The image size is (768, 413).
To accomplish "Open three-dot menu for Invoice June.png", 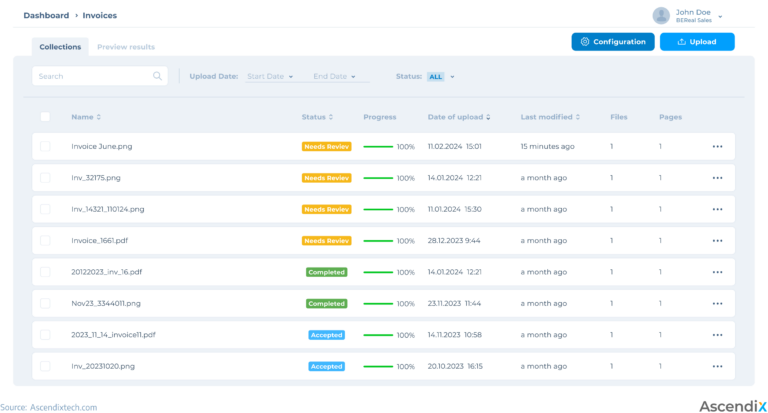I will click(x=717, y=146).
